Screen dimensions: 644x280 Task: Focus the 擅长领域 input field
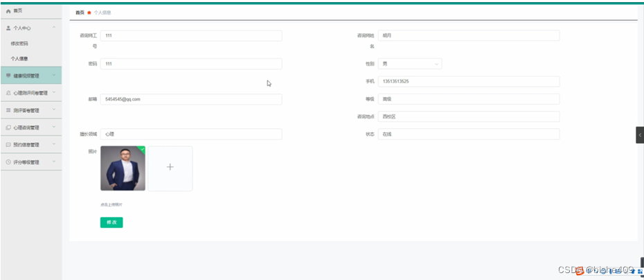coord(191,134)
